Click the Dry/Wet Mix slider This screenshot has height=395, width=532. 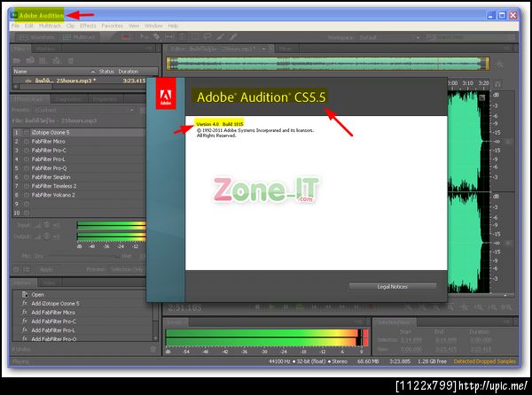click(x=83, y=257)
